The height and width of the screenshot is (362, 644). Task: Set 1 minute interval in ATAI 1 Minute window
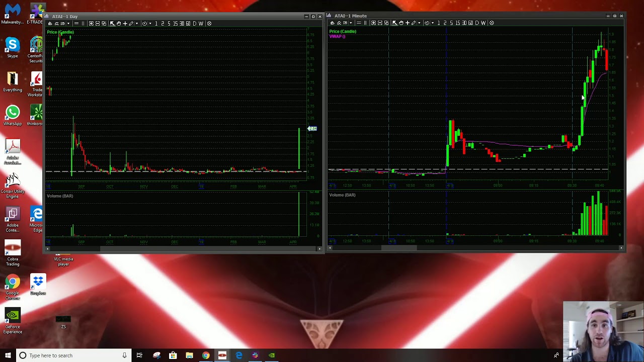[439, 23]
